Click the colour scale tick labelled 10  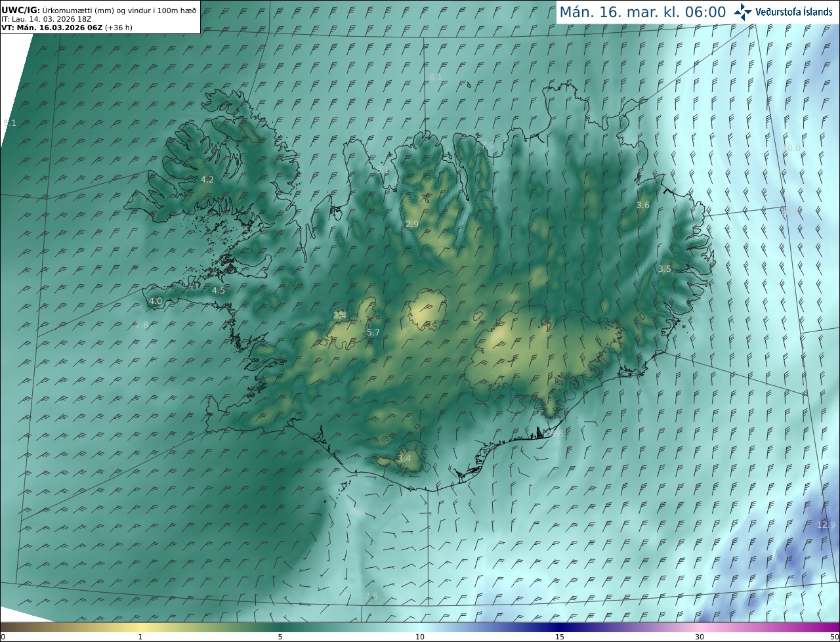[x=420, y=637]
